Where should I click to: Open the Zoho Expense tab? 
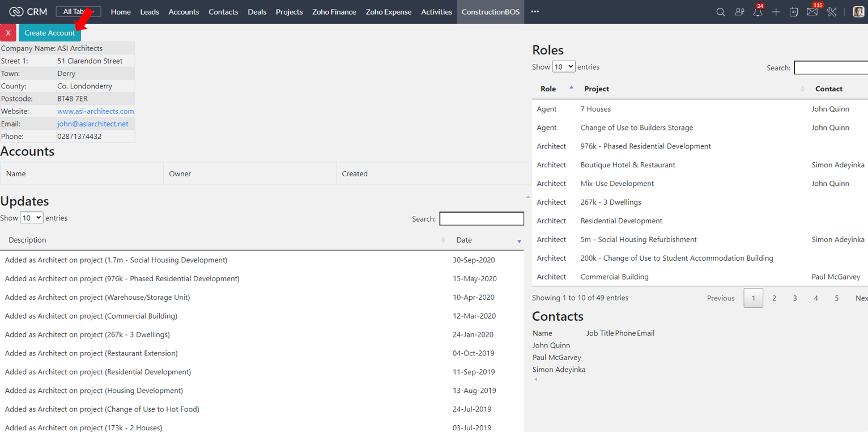[x=389, y=12]
